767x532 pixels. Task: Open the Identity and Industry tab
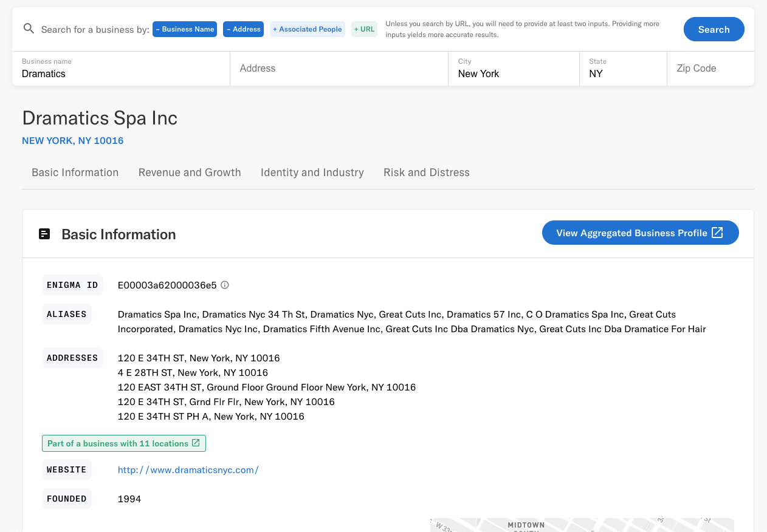click(312, 172)
